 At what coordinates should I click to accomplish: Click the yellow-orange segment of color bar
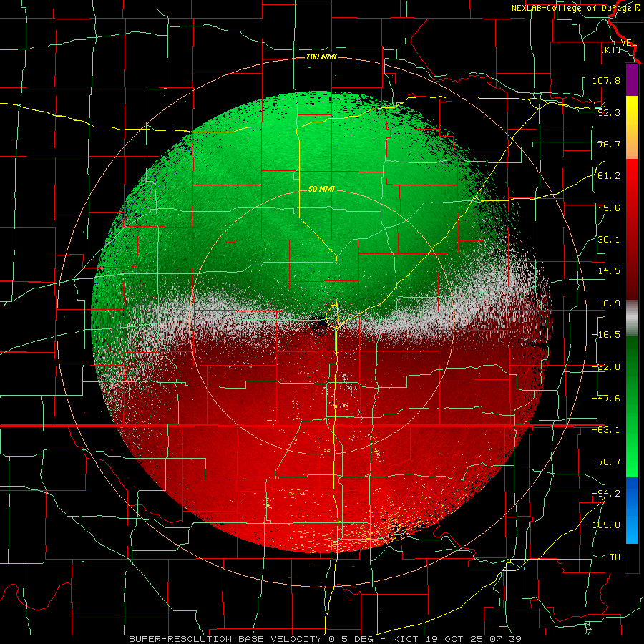pyautogui.click(x=632, y=127)
